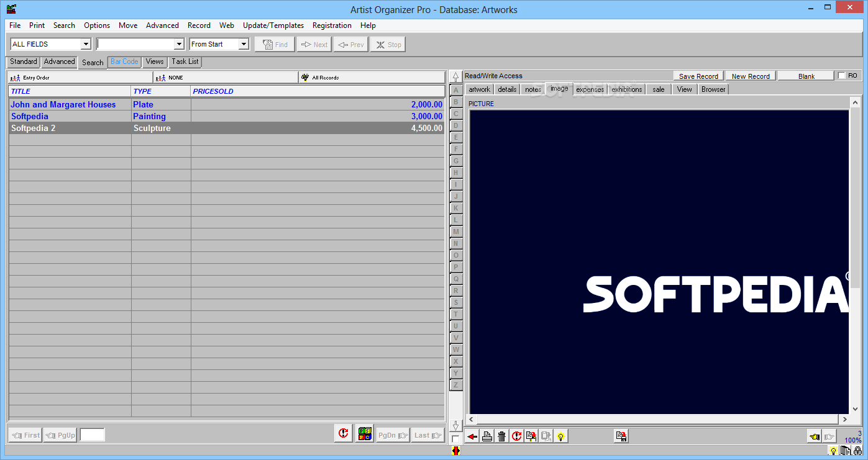The height and width of the screenshot is (460, 868).
Task: Select the Softpedia Painting record
Action: pyautogui.click(x=226, y=117)
